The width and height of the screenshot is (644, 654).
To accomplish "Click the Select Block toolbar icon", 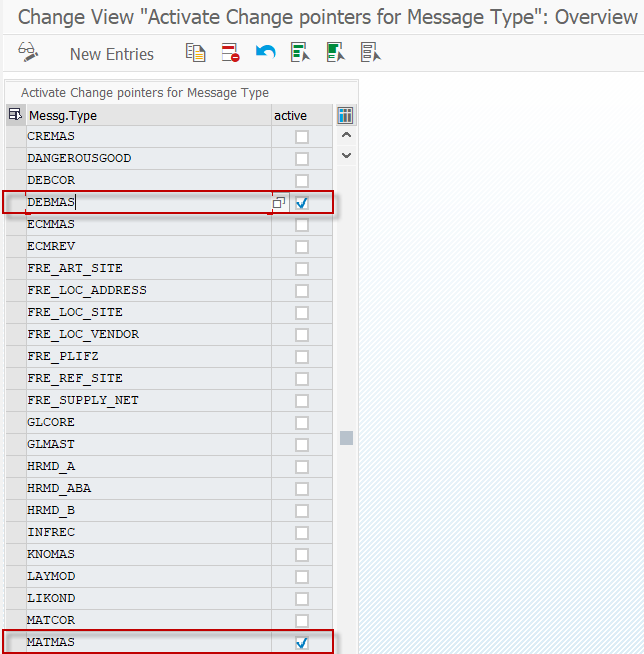I will pyautogui.click(x=335, y=53).
